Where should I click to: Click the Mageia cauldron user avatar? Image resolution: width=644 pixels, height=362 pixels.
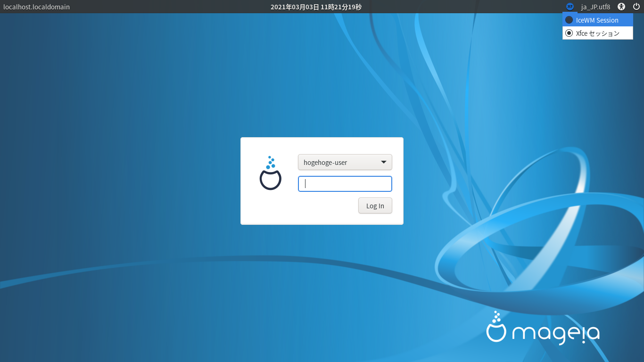click(x=271, y=173)
